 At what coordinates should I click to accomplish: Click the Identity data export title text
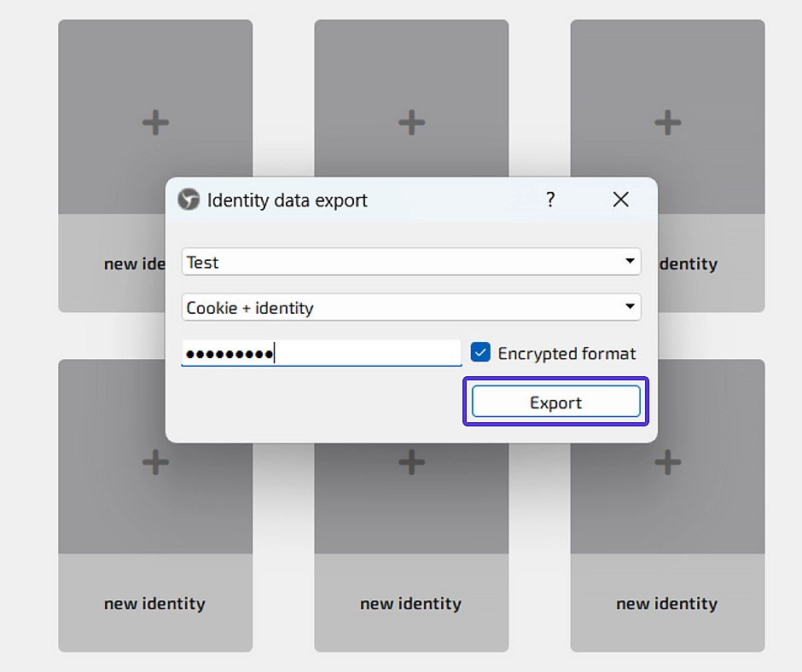[x=287, y=200]
